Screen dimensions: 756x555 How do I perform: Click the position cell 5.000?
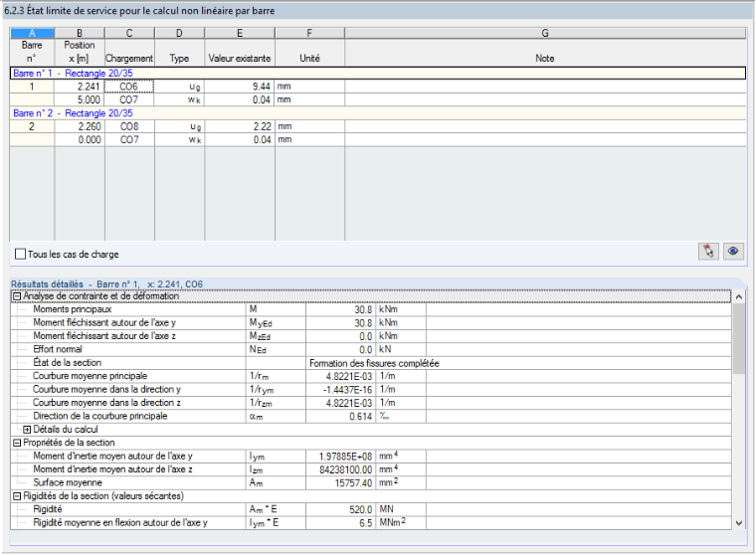pyautogui.click(x=80, y=99)
